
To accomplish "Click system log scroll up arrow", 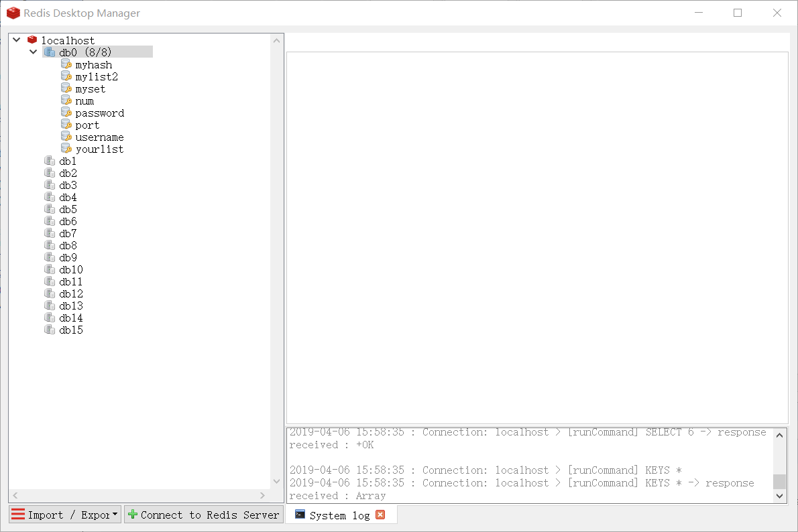I will coord(780,435).
